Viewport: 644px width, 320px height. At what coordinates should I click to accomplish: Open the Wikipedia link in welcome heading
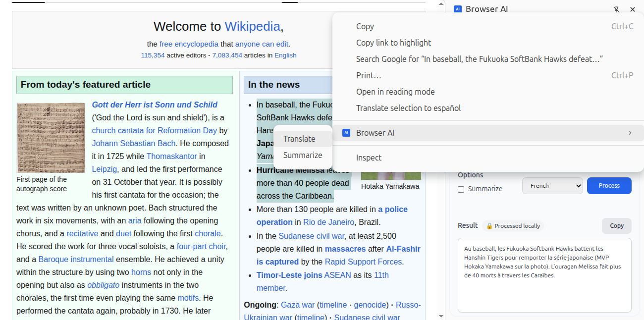point(252,26)
